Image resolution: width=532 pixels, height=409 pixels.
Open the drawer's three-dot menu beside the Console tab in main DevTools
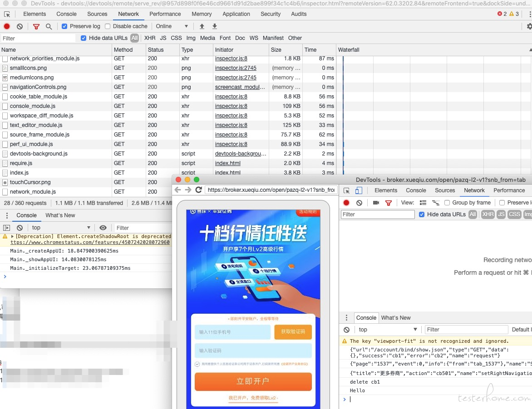point(7,215)
